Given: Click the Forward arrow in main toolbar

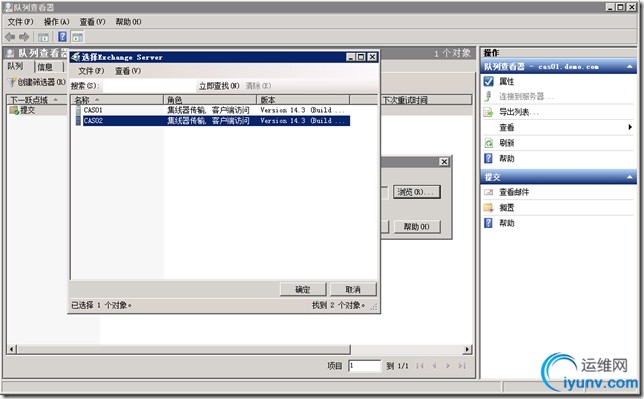Looking at the screenshot, I should [24, 37].
